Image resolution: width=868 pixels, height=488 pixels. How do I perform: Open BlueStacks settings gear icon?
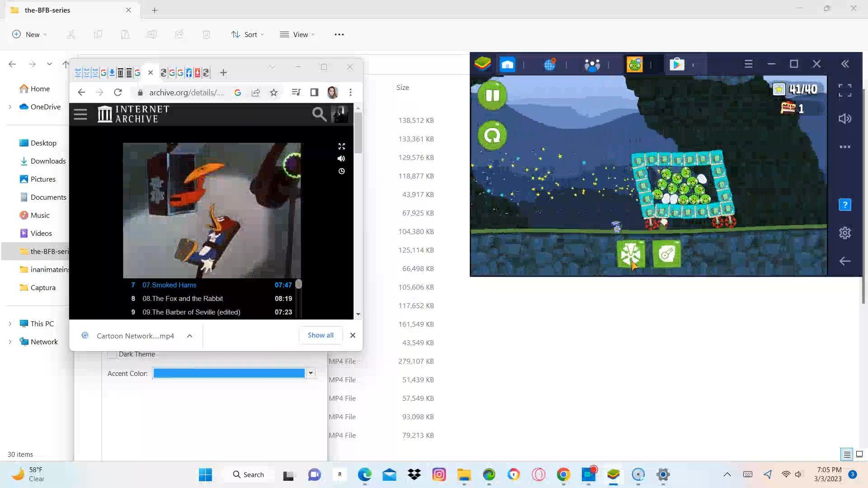coord(844,233)
